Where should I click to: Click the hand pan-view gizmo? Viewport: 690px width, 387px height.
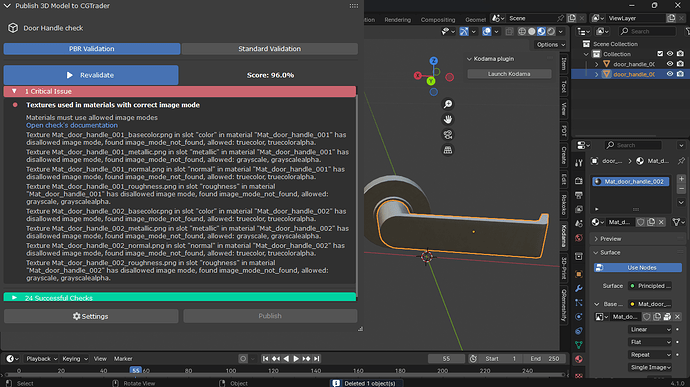(448, 119)
